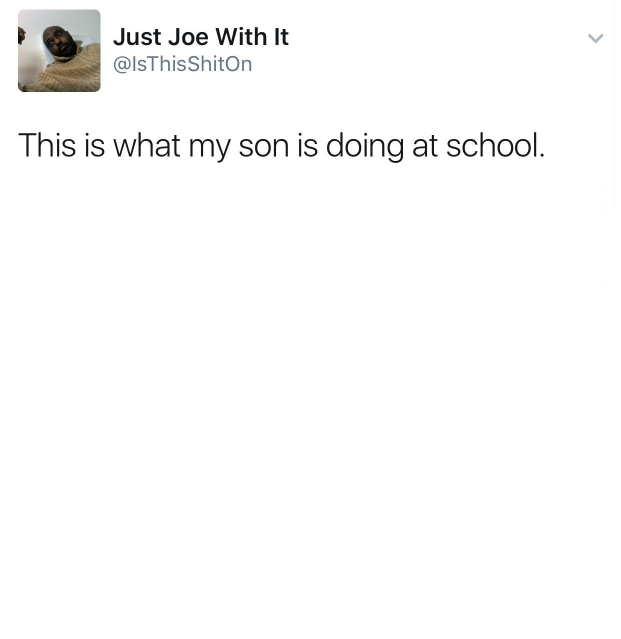The width and height of the screenshot is (621, 639).
Task: Open the tweet dropdown caret menu
Action: pyautogui.click(x=595, y=38)
